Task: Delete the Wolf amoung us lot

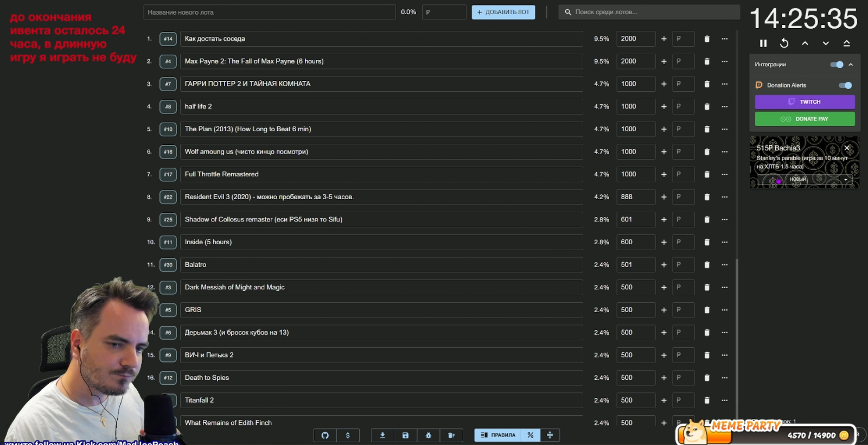Action: (707, 152)
